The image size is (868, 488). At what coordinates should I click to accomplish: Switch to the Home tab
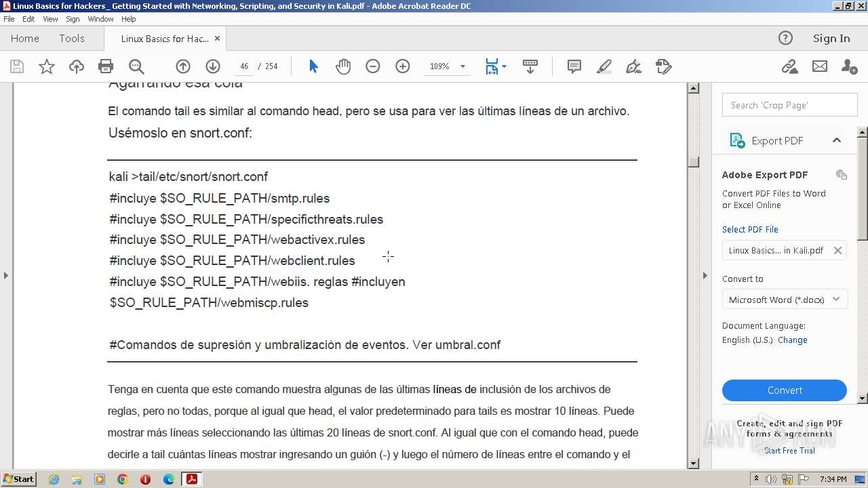25,39
